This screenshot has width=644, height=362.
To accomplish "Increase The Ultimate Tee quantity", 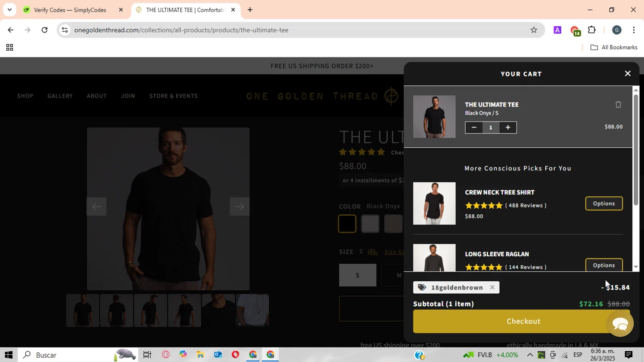I will (x=508, y=127).
